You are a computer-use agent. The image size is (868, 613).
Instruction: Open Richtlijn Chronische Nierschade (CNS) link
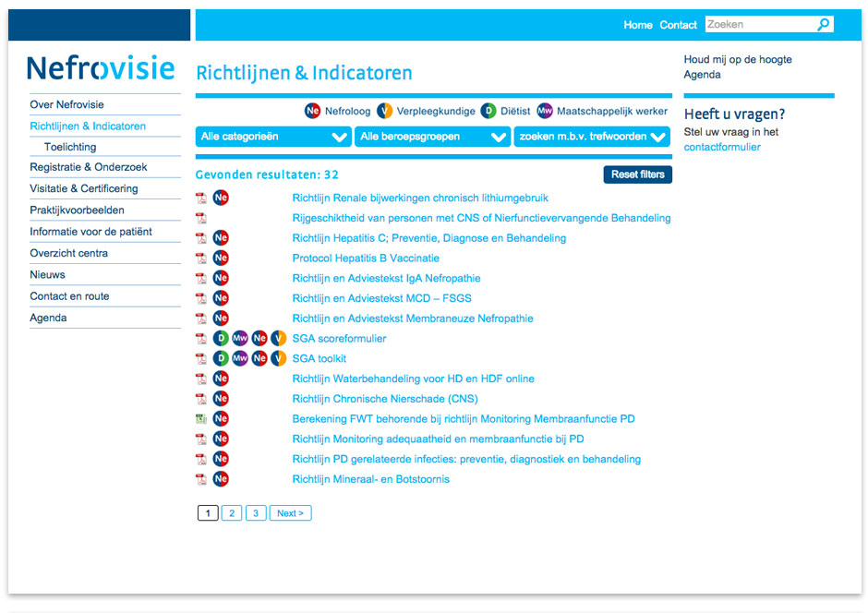pyautogui.click(x=385, y=399)
